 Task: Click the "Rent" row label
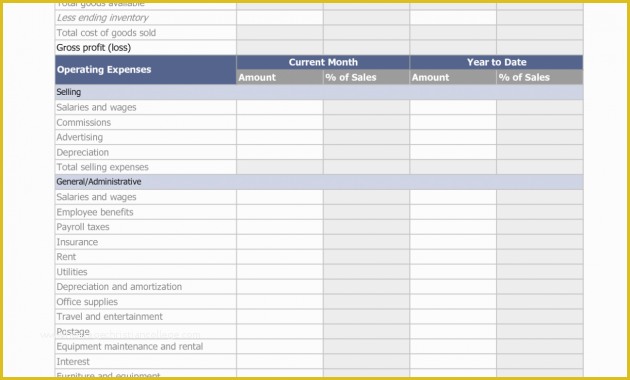point(66,257)
